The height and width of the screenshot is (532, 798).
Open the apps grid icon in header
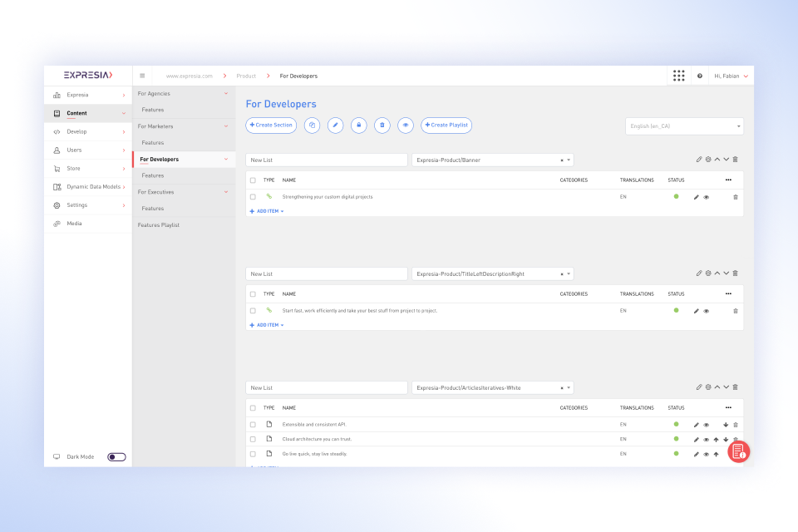coord(679,76)
